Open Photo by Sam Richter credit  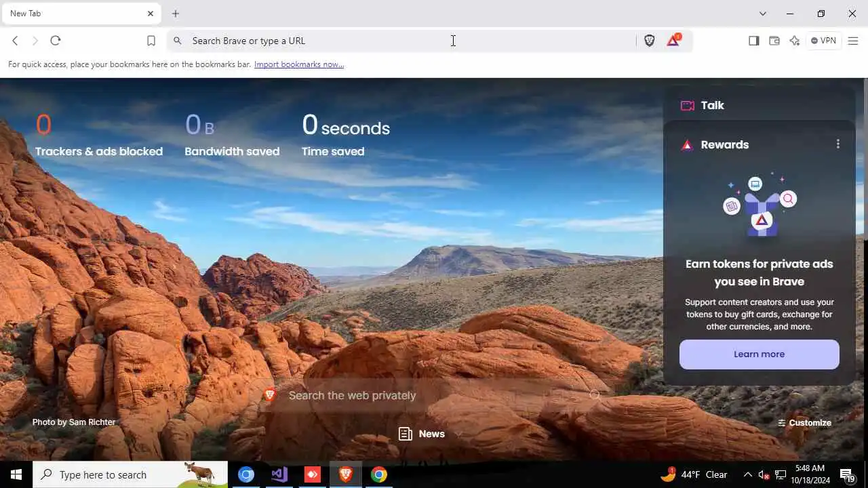(x=74, y=422)
